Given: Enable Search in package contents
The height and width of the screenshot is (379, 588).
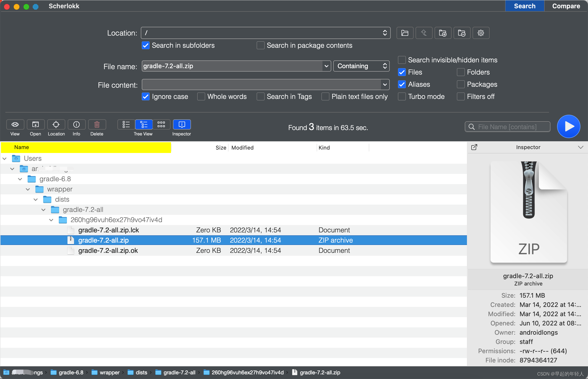Looking at the screenshot, I should click(x=261, y=46).
